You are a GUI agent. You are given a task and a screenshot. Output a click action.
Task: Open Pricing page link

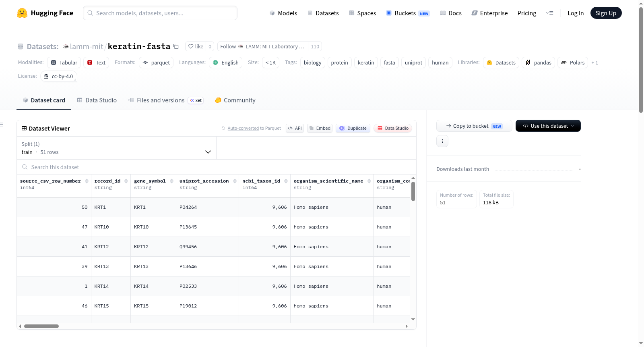tap(527, 13)
